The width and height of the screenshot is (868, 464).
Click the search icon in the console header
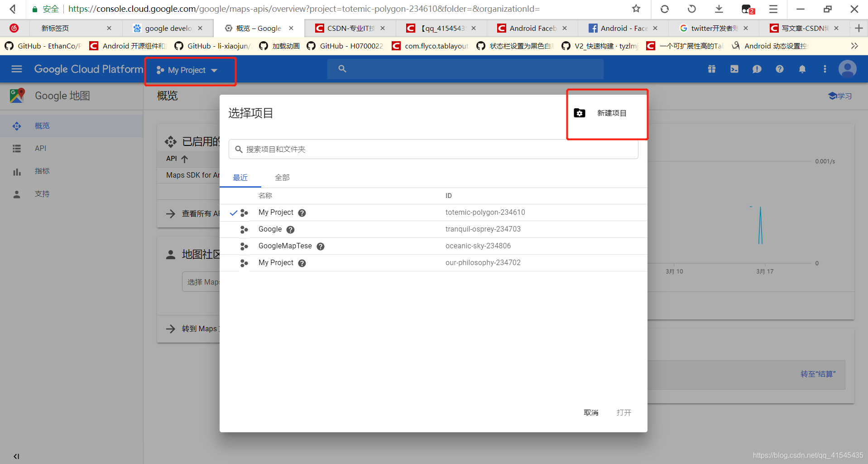pos(342,69)
